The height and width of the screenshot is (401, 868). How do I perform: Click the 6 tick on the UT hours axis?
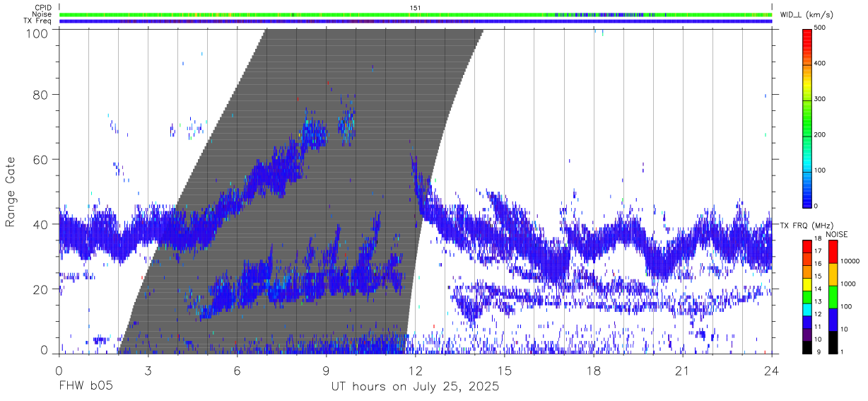point(237,370)
